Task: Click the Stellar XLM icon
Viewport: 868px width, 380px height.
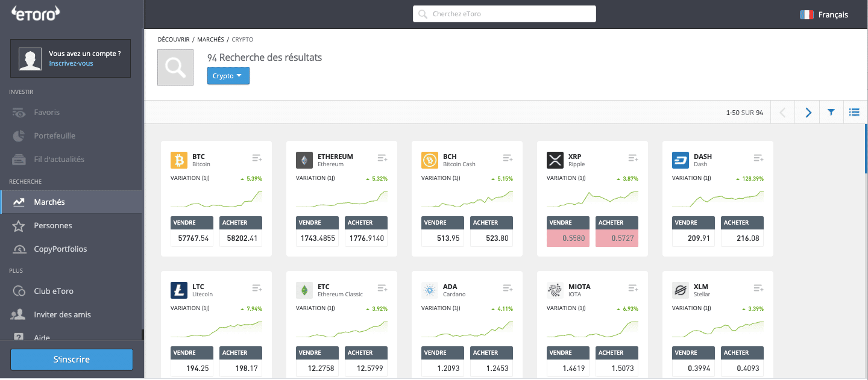Action: (x=681, y=290)
